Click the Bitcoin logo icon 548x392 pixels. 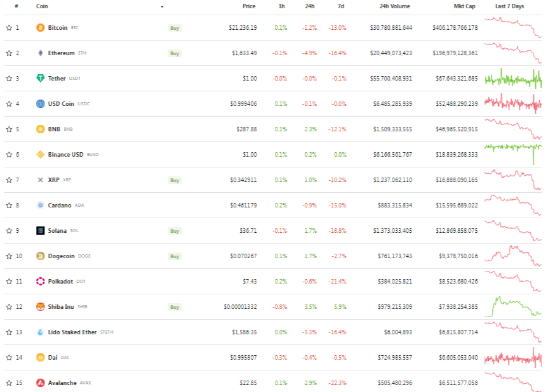click(41, 27)
